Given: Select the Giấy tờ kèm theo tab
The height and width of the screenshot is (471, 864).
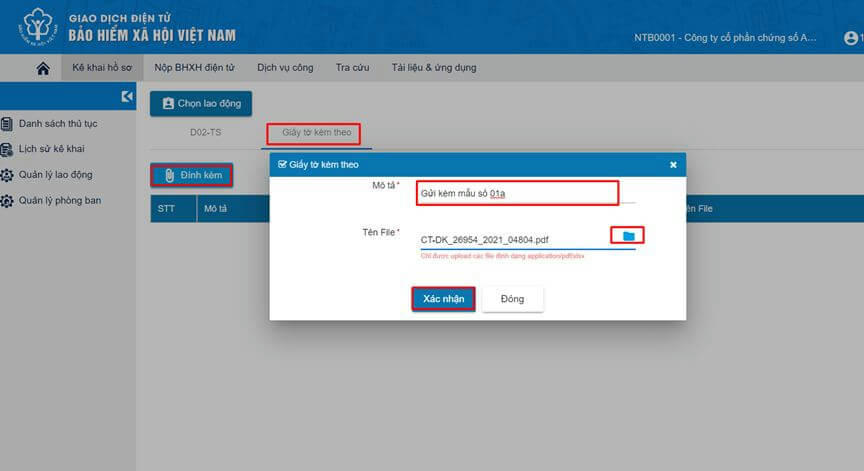Looking at the screenshot, I should (x=313, y=133).
